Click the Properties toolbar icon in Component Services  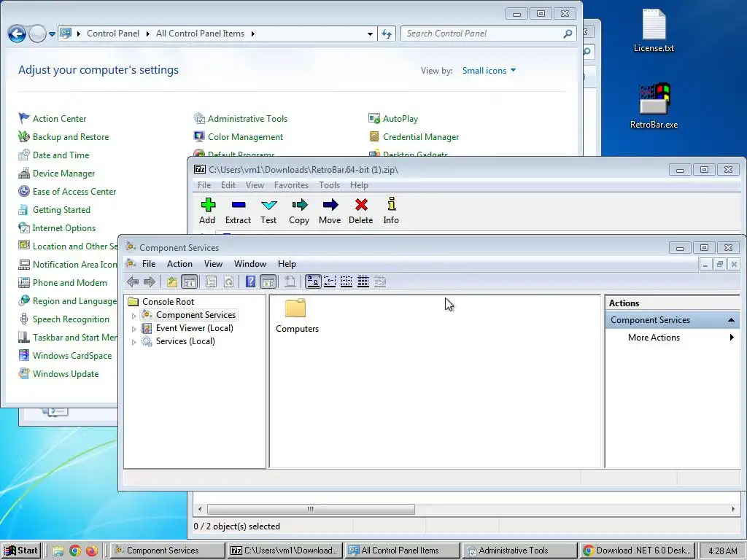211,282
